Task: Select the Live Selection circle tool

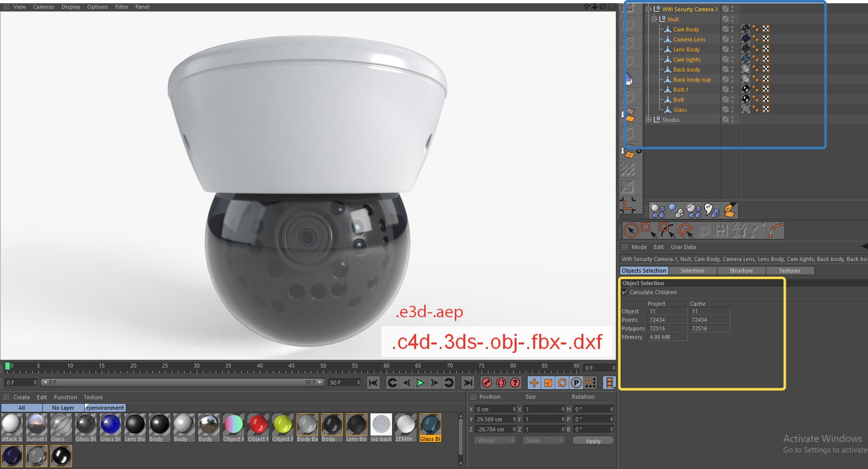Action: click(631, 230)
